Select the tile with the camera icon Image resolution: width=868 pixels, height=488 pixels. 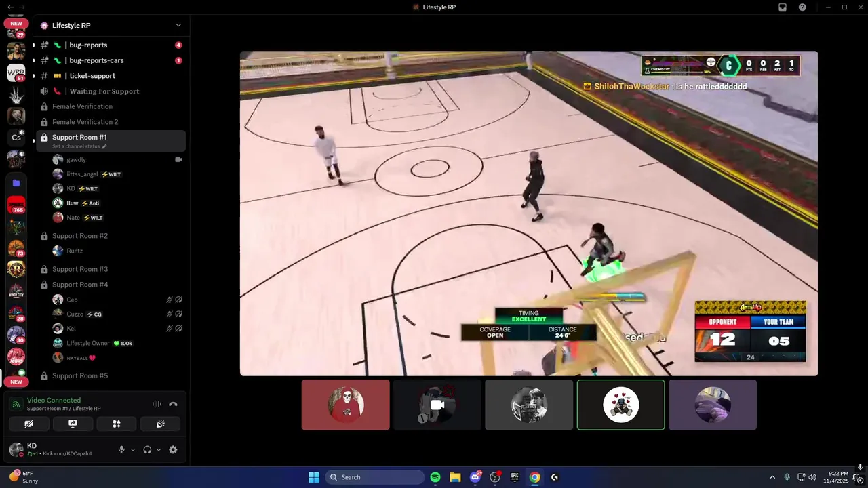pos(437,405)
